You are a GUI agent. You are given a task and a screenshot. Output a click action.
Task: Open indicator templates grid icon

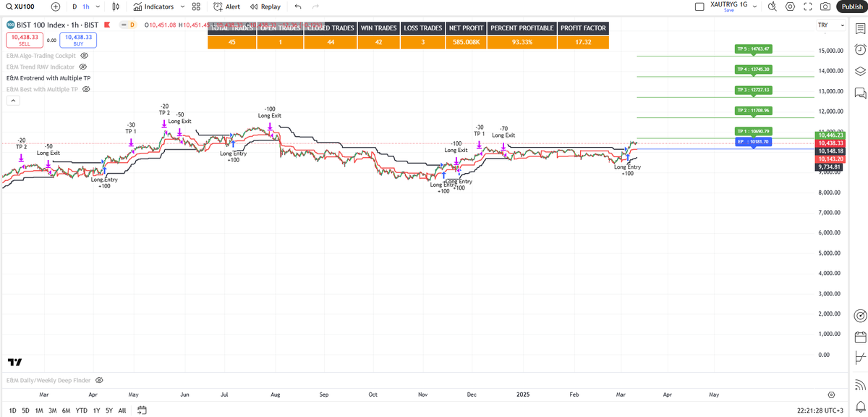click(x=196, y=7)
